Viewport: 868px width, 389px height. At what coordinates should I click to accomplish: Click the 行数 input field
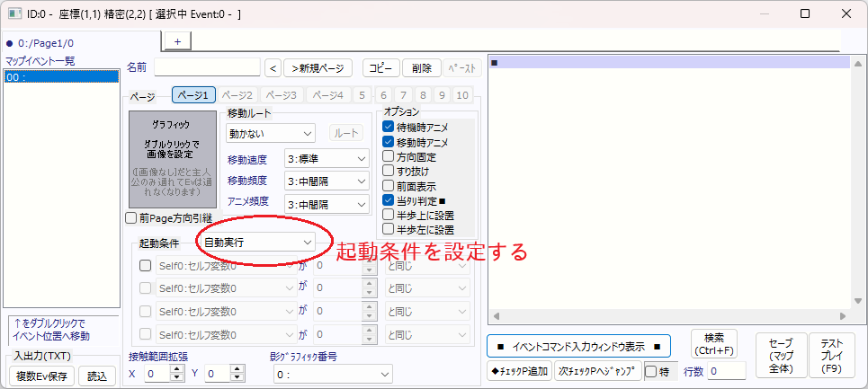[x=727, y=371]
